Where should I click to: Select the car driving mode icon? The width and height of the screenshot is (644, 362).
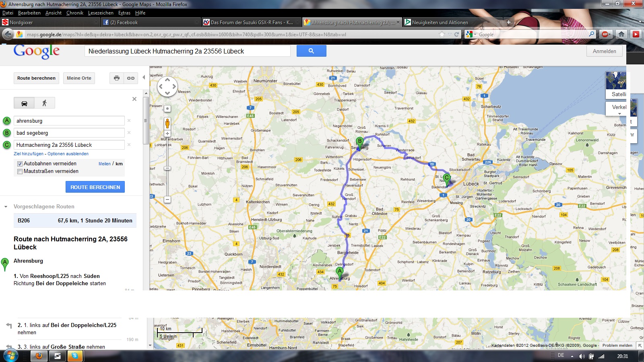[24, 103]
